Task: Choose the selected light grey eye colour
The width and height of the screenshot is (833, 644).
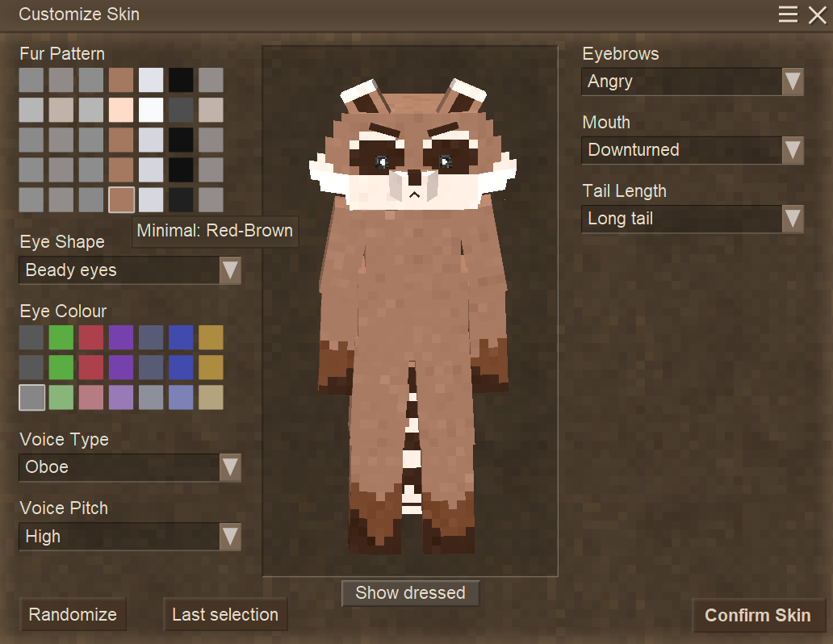Action: [31, 397]
